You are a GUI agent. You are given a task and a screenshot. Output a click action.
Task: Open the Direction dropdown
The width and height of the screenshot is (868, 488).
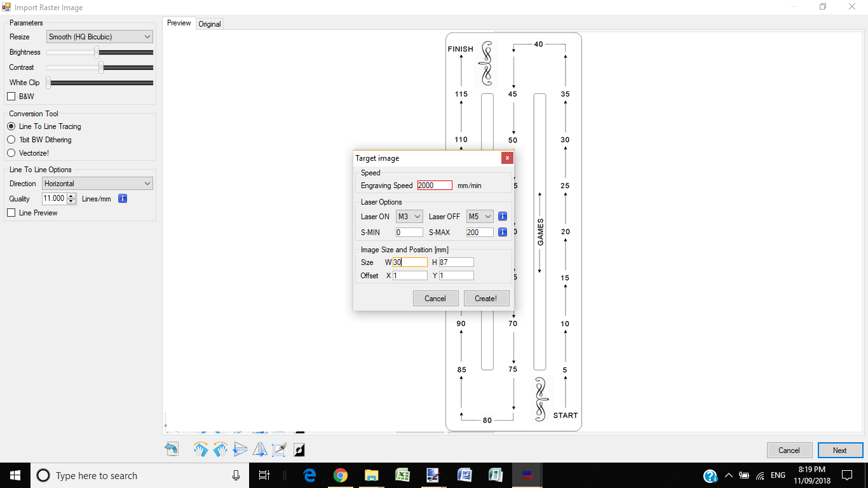coord(98,184)
